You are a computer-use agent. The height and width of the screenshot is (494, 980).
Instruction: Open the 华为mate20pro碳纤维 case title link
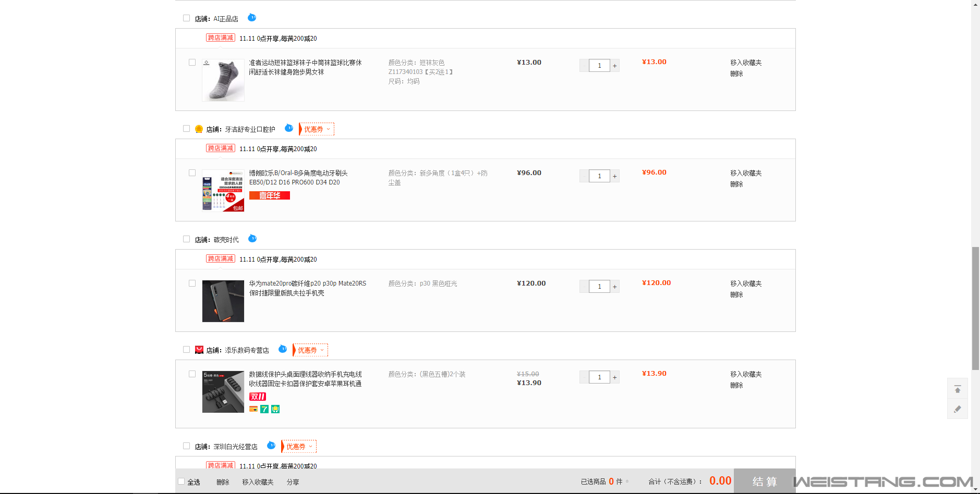coord(308,288)
